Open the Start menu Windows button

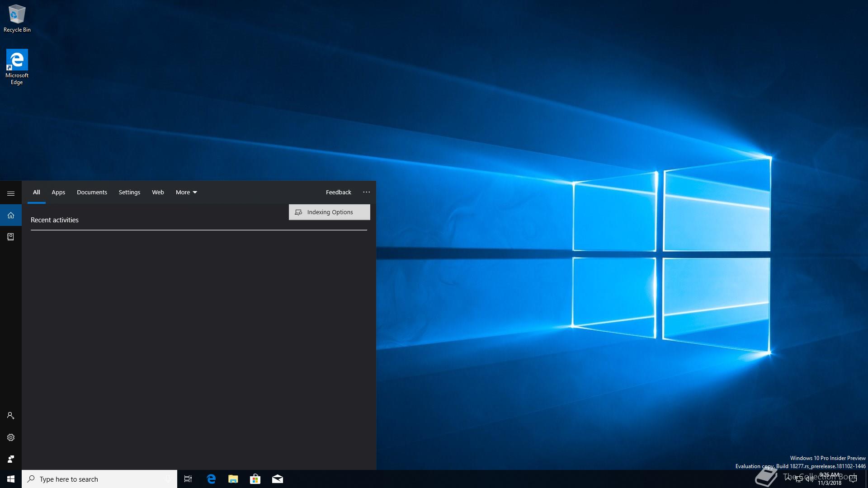11,479
